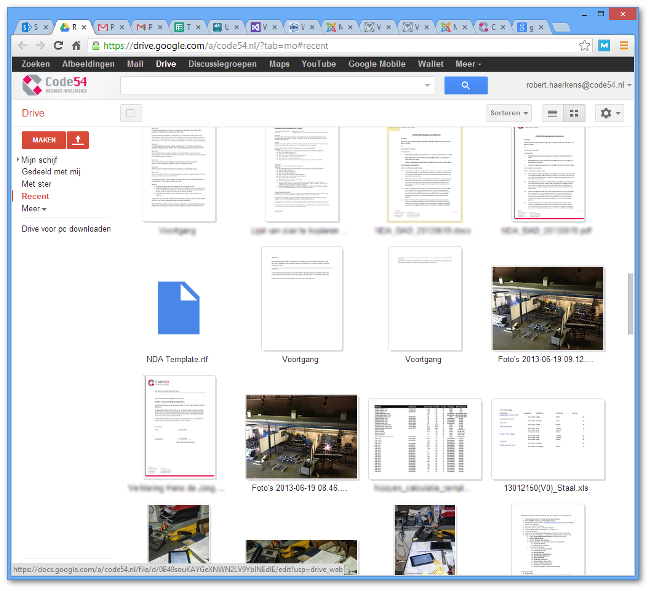Screen dimensions: 650x591
Task: Tick the select-all checkbox
Action: click(131, 113)
